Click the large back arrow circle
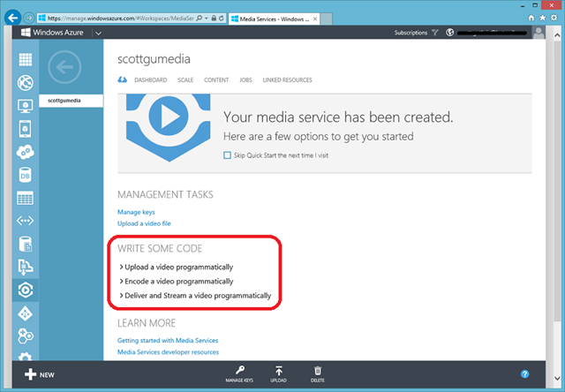 click(x=64, y=67)
